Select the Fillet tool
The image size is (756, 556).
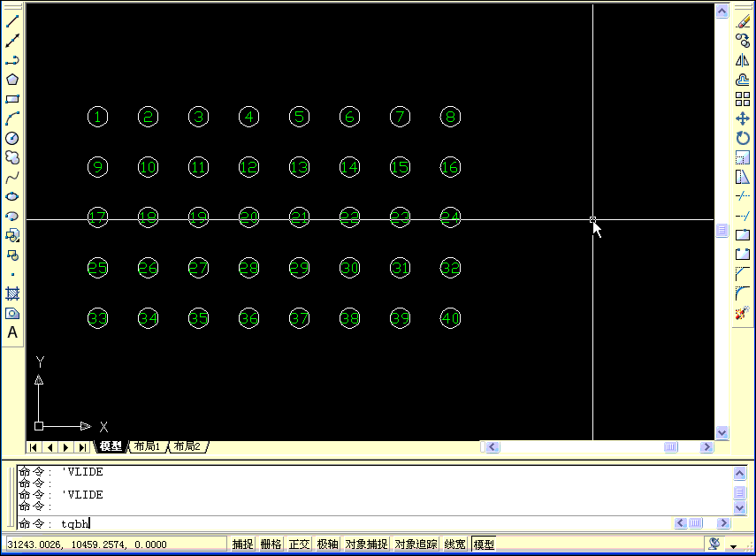[x=743, y=293]
